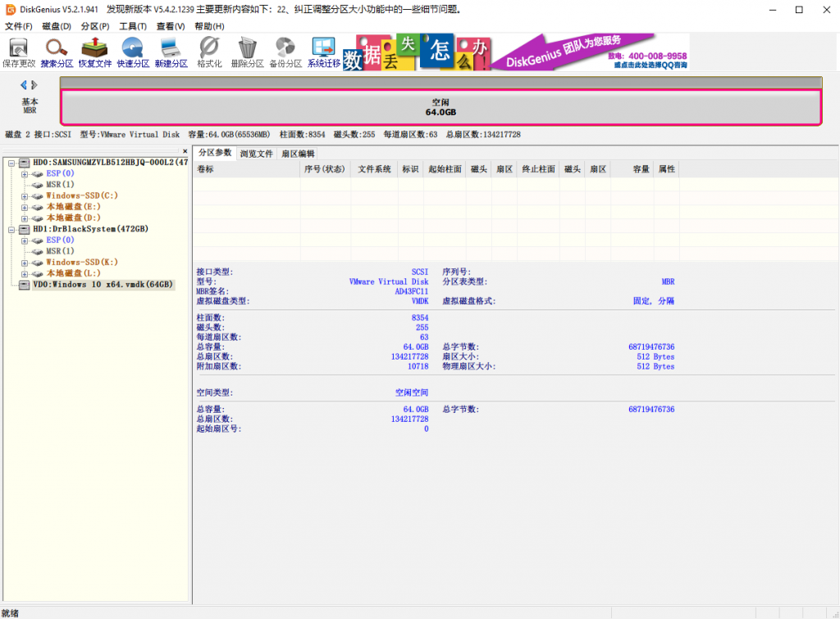Click the HD1 DrBlackSystem disk icon
The width and height of the screenshot is (840, 619).
click(24, 229)
